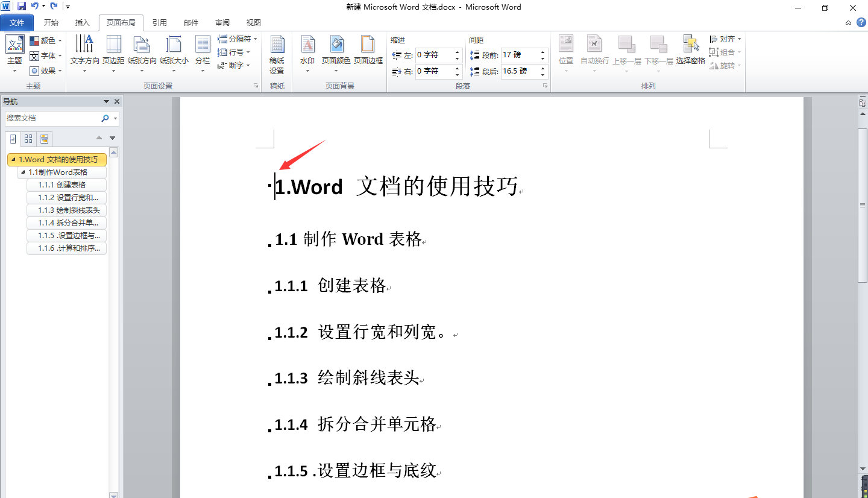Click the spacing after (段后) value field
The height and width of the screenshot is (498, 868).
[x=520, y=71]
